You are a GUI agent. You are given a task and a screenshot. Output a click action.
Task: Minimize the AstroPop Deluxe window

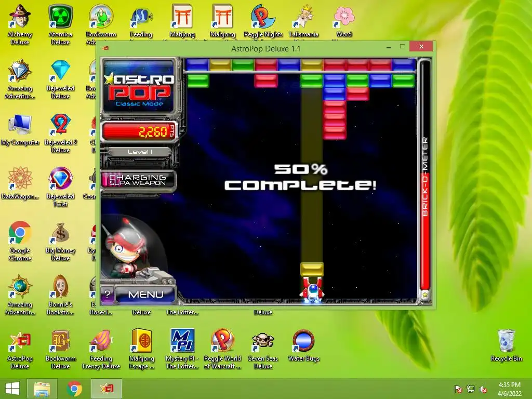(389, 48)
